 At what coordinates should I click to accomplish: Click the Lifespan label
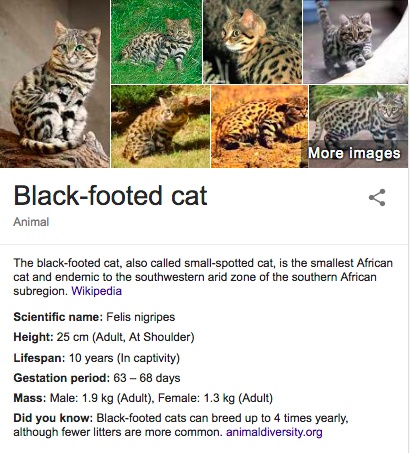(x=39, y=358)
